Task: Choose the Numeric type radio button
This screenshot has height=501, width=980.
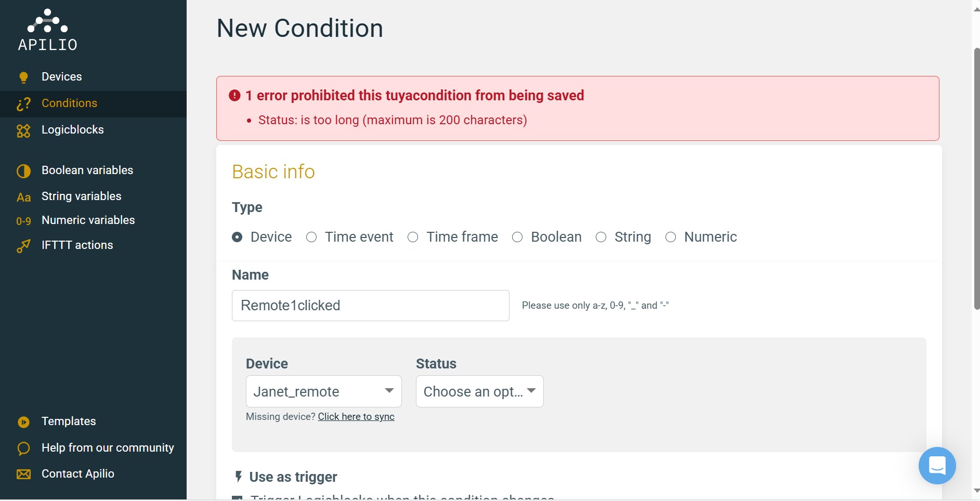Action: point(671,237)
